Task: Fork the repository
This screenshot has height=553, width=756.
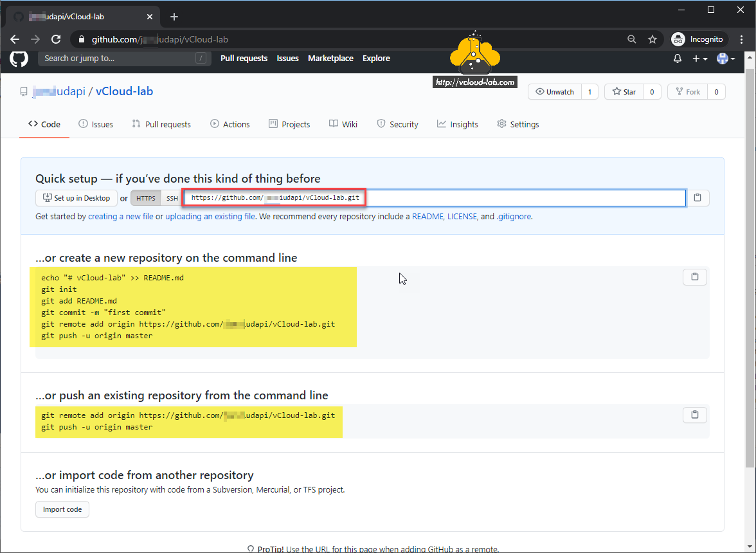Action: tap(688, 91)
